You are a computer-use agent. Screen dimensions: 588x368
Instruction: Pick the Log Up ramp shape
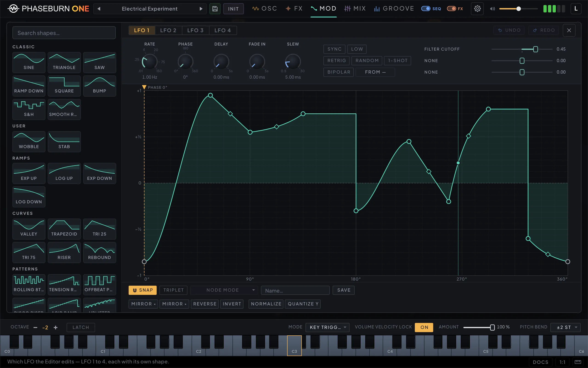64,173
